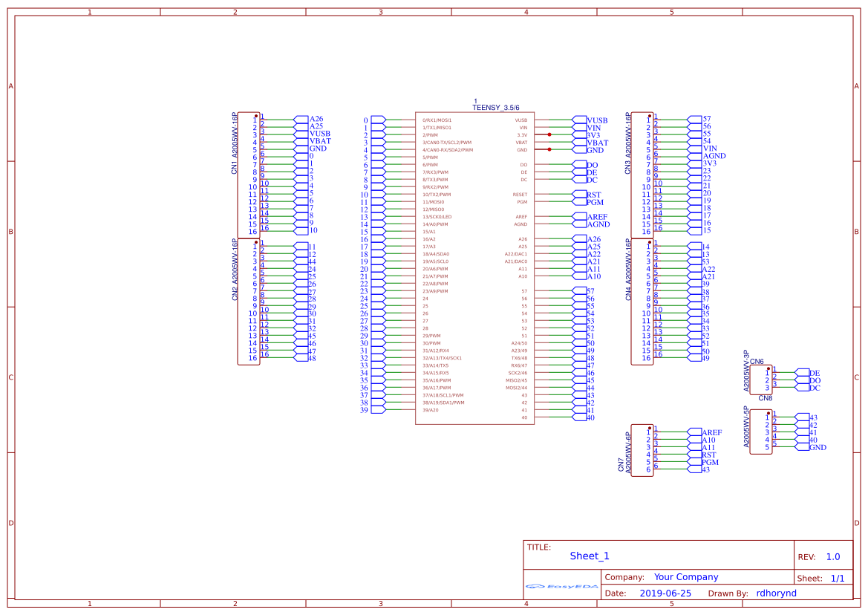868x615 pixels.
Task: Click the MOSI2/44 pin label on the Teensy
Action: click(x=516, y=388)
